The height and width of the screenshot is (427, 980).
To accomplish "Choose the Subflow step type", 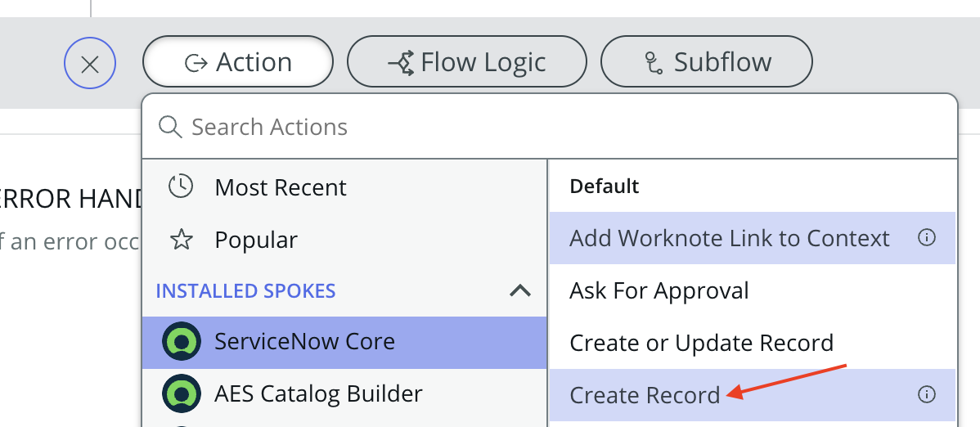I will pos(707,62).
